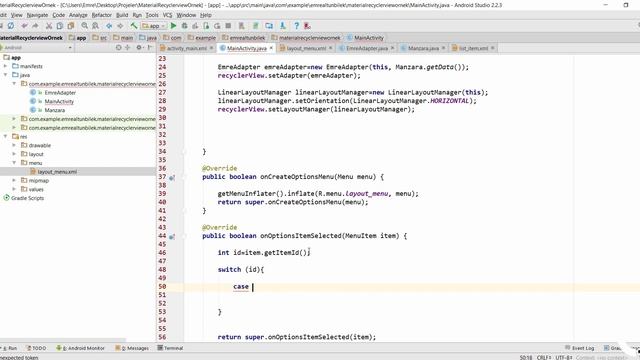The width and height of the screenshot is (640, 360).
Task: Select Manzara class in project tree
Action: point(55,110)
